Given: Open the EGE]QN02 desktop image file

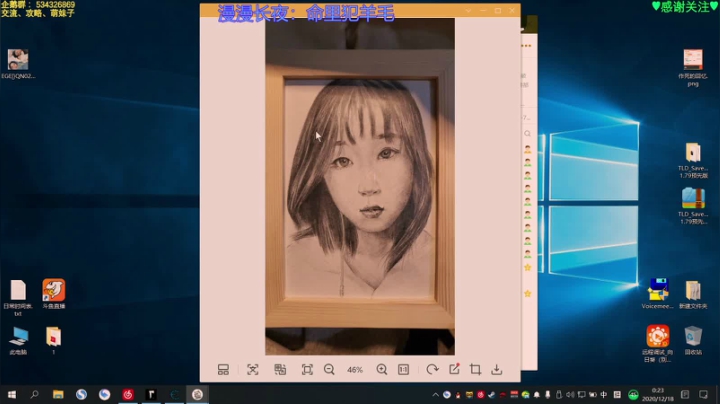Looking at the screenshot, I should coord(18,64).
